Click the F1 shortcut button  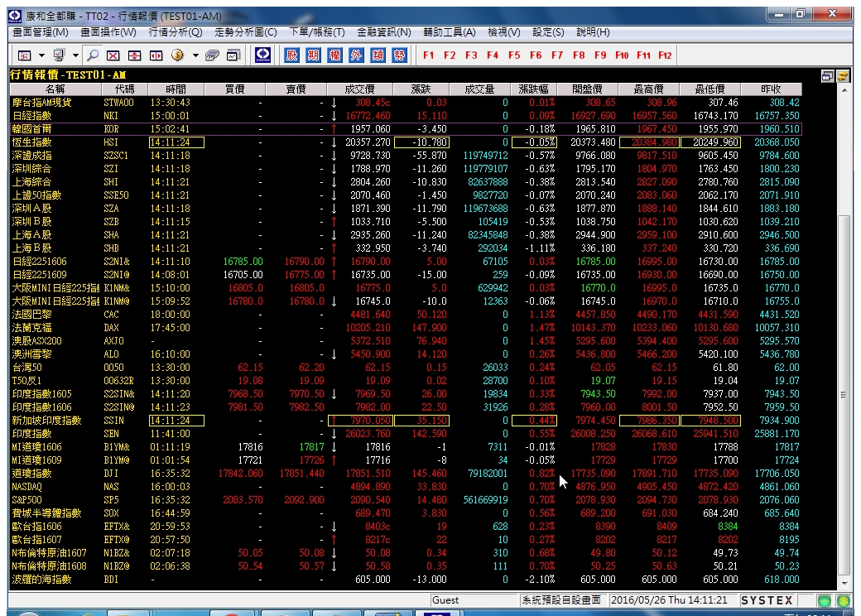(x=428, y=55)
